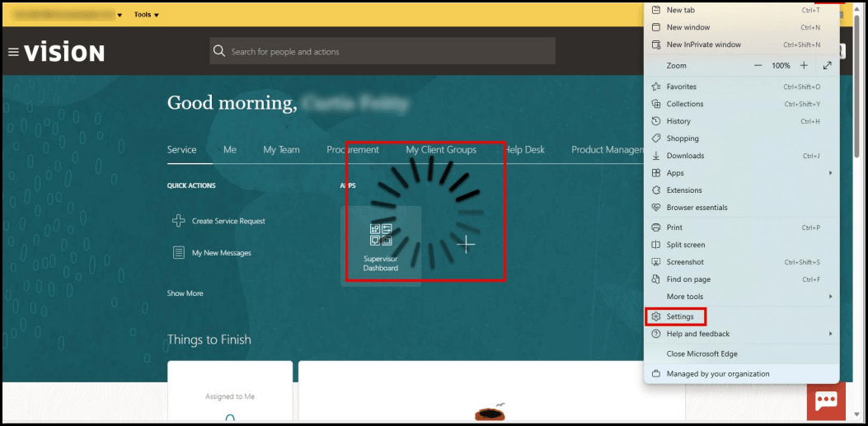Viewport: 868px width, 426px height.
Task: Open the Tools dropdown in yellow bar
Action: coord(146,15)
